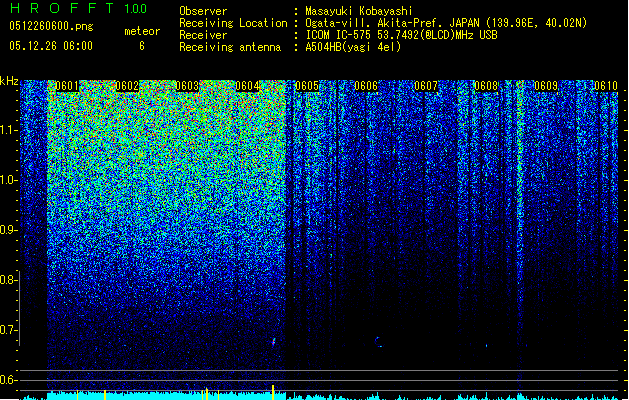629x400 pixels.
Task: Click the red meteor echo near 0604
Action: pyautogui.click(x=274, y=342)
